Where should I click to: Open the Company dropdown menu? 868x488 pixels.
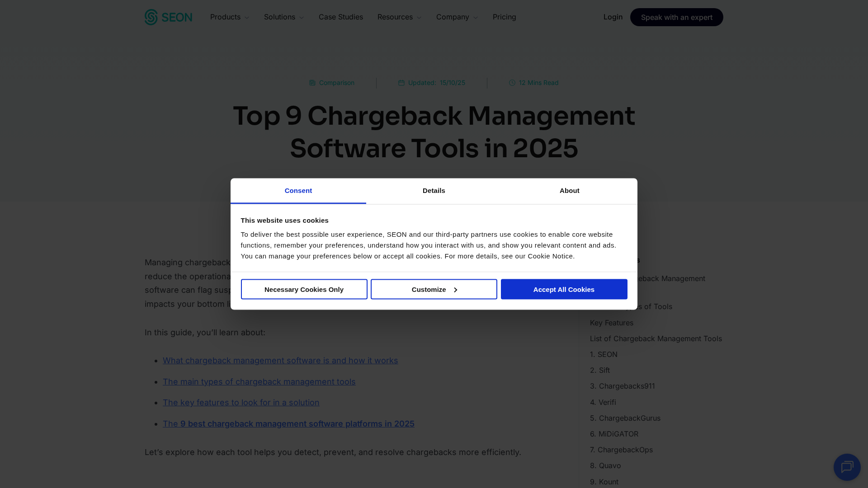pyautogui.click(x=457, y=17)
